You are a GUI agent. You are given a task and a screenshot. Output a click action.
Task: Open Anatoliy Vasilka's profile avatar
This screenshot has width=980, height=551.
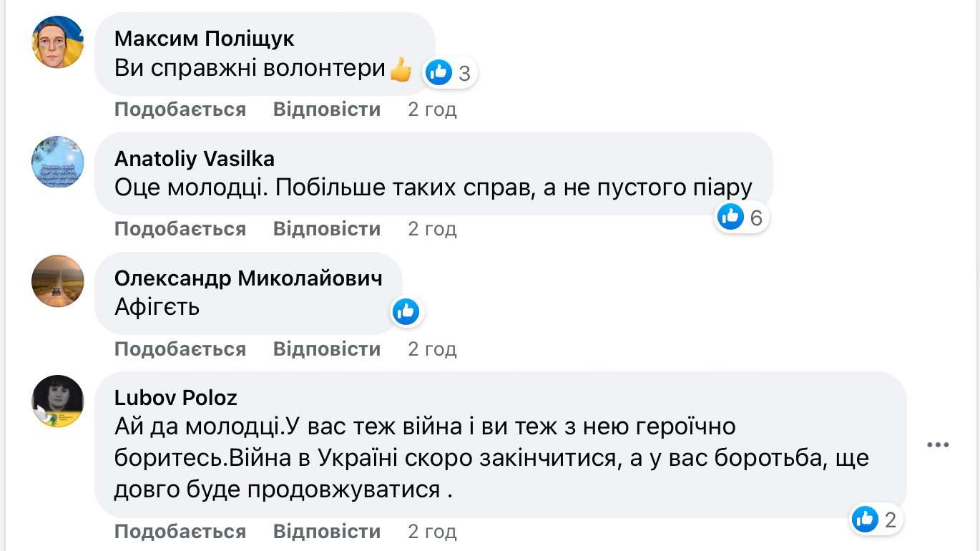click(58, 162)
